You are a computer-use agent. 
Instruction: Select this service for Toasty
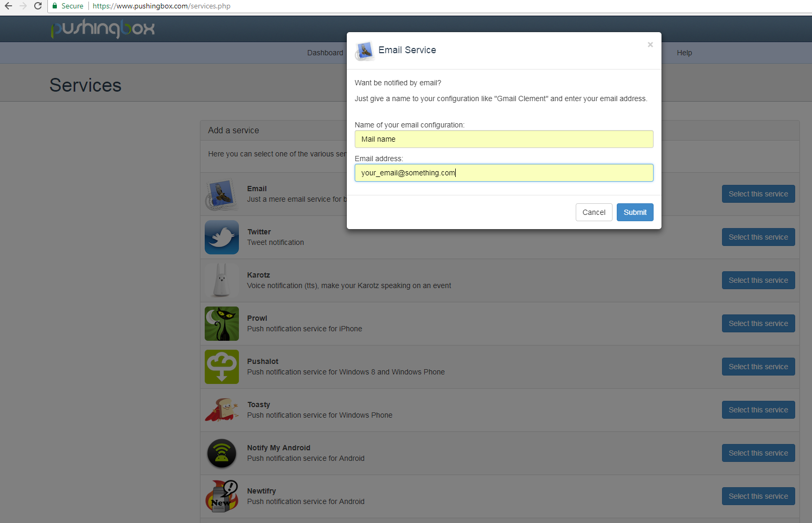coord(758,410)
